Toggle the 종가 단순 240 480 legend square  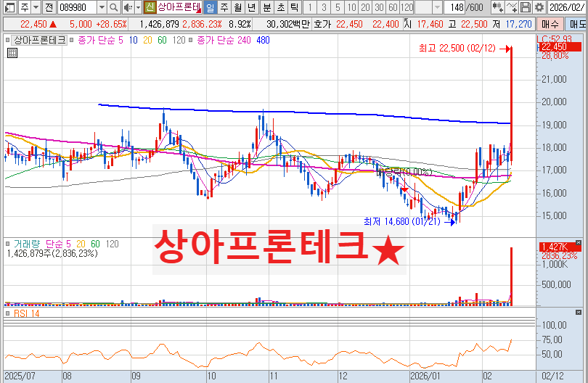pyautogui.click(x=190, y=40)
